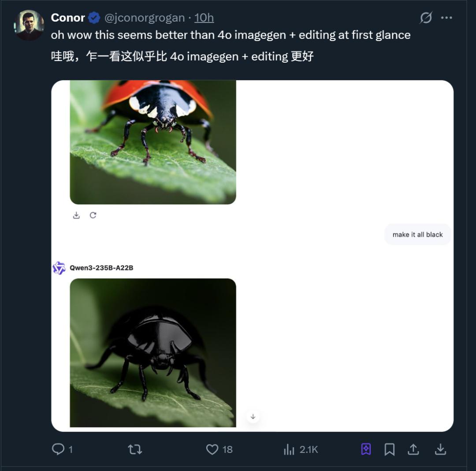
Task: Open view analytics bar chart icon
Action: coord(289,449)
